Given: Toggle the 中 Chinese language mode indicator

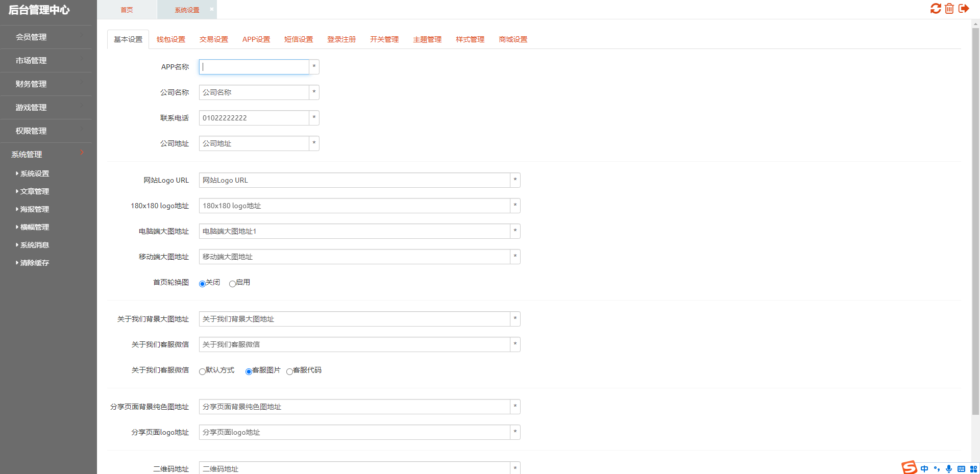Looking at the screenshot, I should pyautogui.click(x=924, y=469).
